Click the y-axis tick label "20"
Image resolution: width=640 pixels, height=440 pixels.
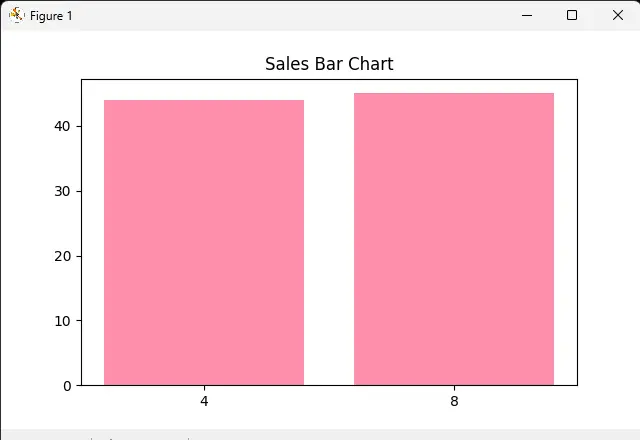click(63, 256)
